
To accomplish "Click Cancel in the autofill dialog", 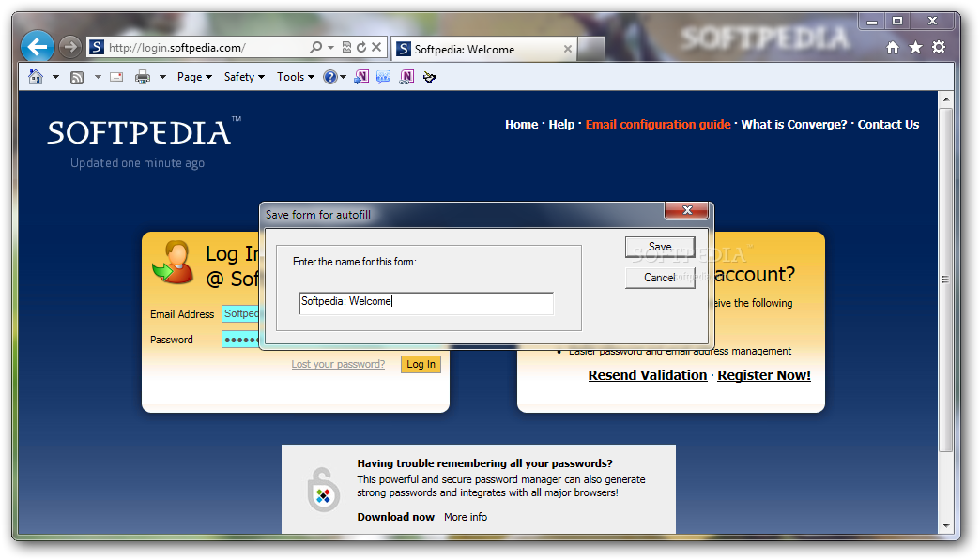I will [660, 278].
